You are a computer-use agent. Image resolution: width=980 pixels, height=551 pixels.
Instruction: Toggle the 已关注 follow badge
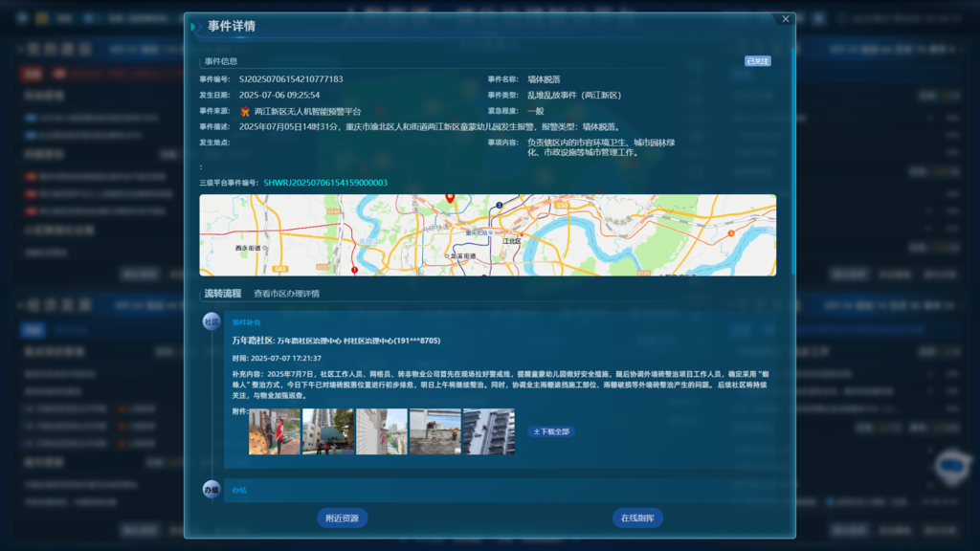(757, 61)
